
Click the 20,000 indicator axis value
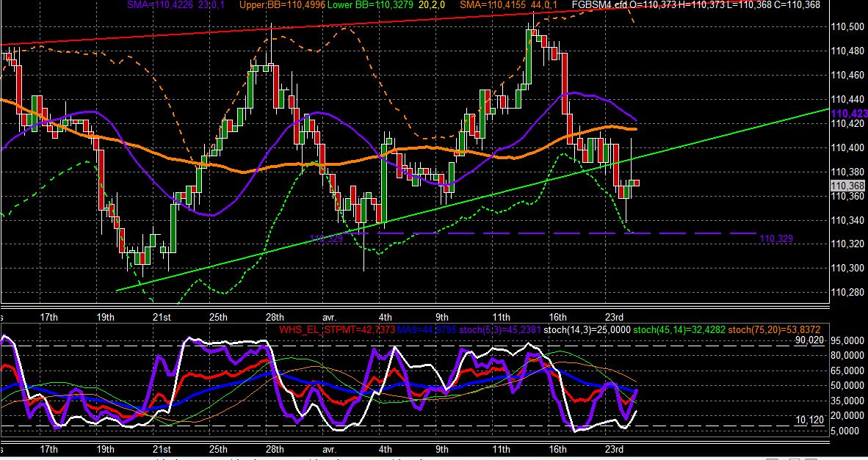(x=847, y=416)
